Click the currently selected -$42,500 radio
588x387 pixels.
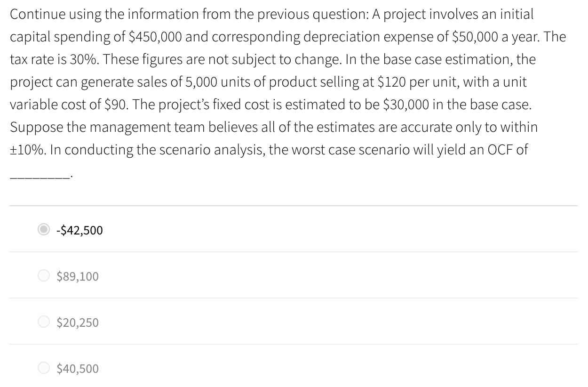click(44, 230)
